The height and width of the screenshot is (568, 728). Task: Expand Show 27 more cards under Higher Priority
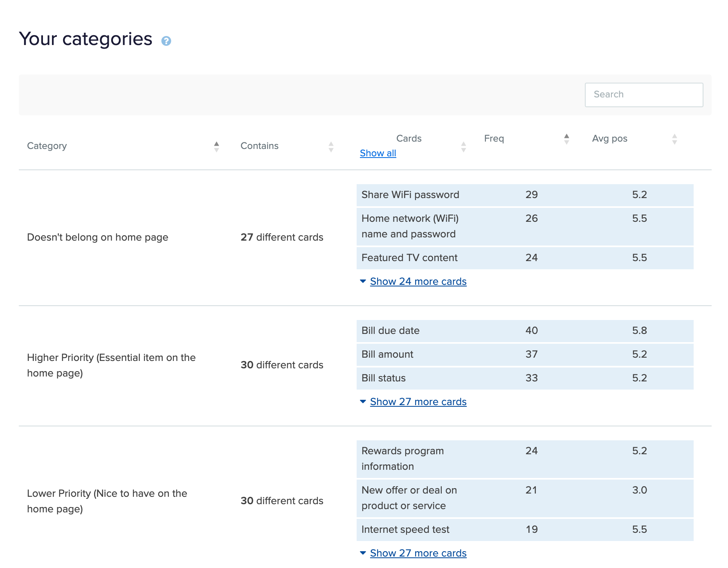click(x=418, y=402)
